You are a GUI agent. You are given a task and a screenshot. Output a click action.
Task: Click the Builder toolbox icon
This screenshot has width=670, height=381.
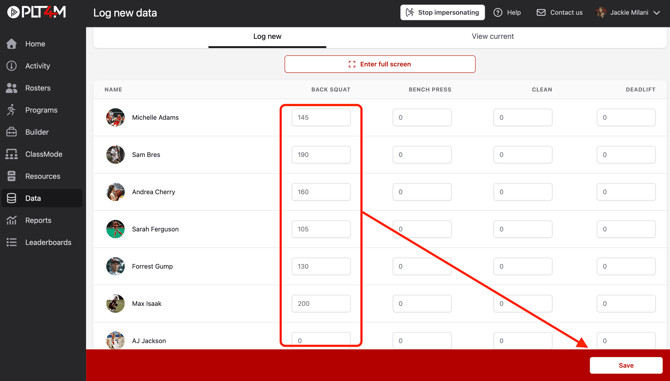click(x=12, y=132)
